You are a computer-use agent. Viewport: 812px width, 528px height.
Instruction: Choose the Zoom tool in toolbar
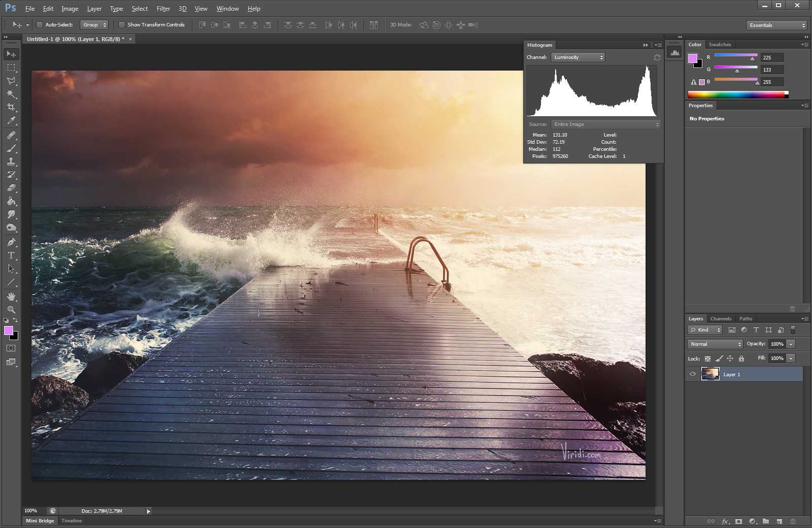click(x=11, y=309)
